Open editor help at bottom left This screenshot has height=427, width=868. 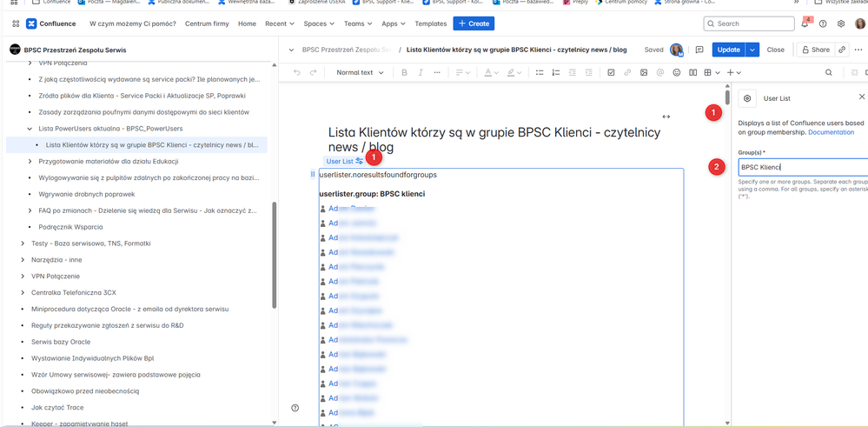295,408
